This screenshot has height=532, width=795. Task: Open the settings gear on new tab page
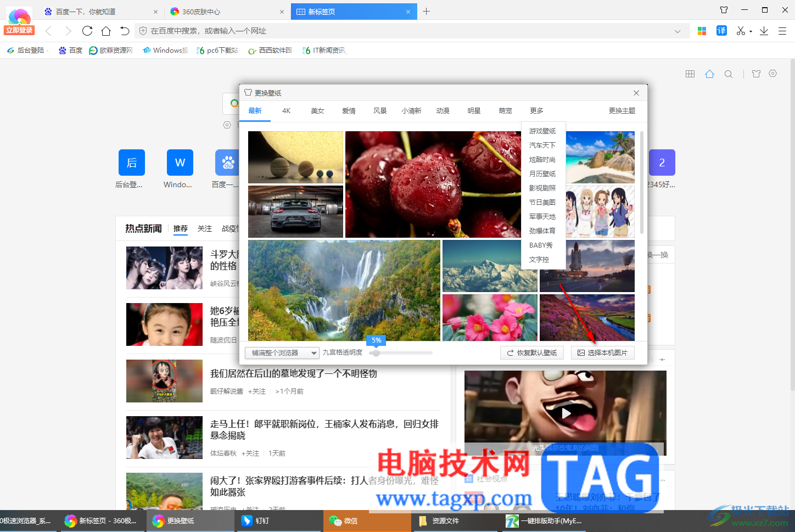coord(773,74)
